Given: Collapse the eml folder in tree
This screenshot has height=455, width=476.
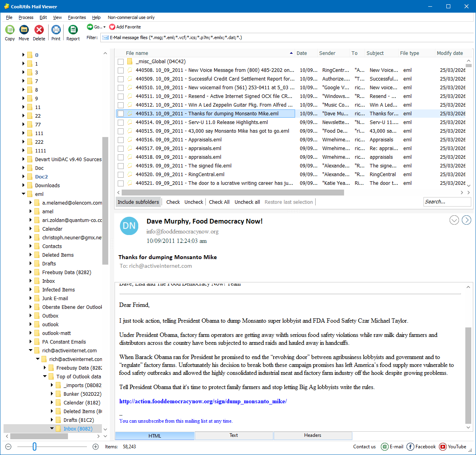Looking at the screenshot, I should tap(23, 194).
